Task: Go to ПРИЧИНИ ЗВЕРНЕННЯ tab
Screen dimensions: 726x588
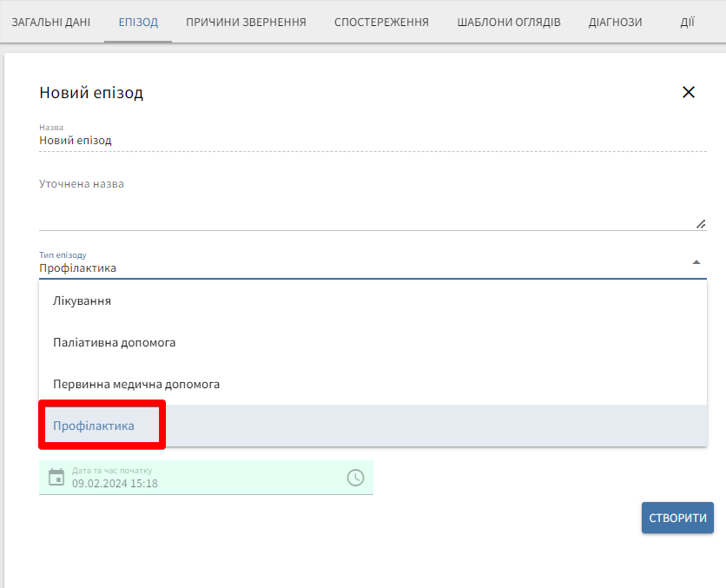Action: pos(246,22)
